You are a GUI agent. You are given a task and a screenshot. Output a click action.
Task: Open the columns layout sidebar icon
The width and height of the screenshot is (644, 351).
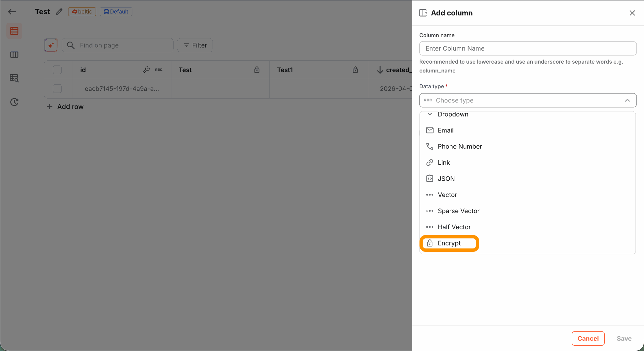14,55
